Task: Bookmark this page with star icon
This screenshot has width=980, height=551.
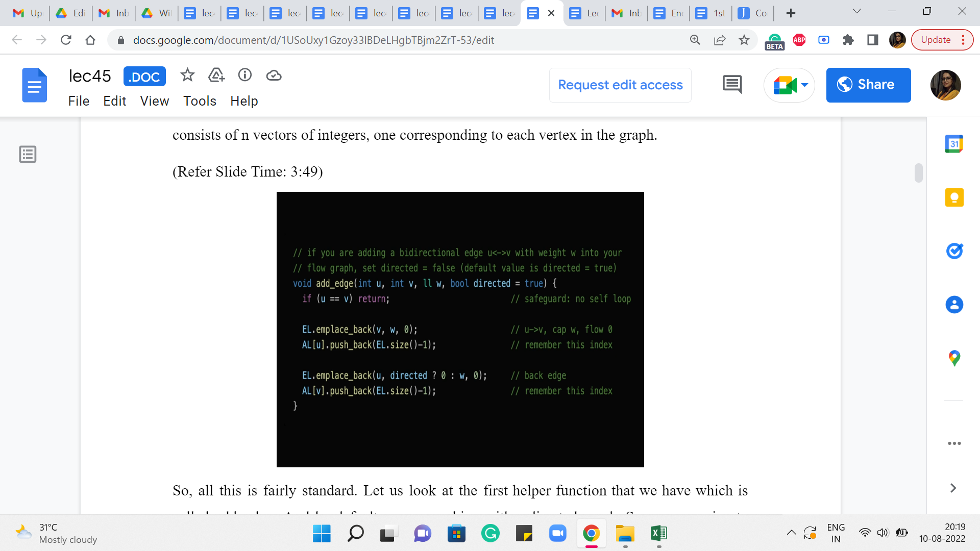Action: [x=744, y=40]
